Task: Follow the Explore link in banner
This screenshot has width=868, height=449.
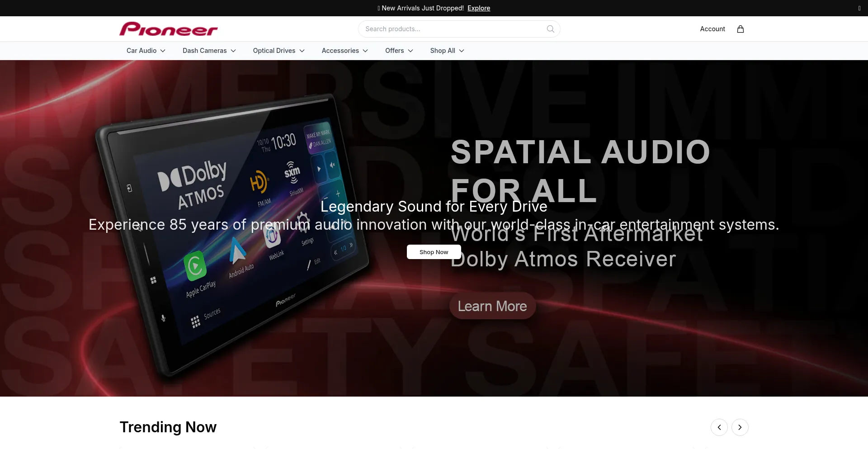Action: (479, 8)
